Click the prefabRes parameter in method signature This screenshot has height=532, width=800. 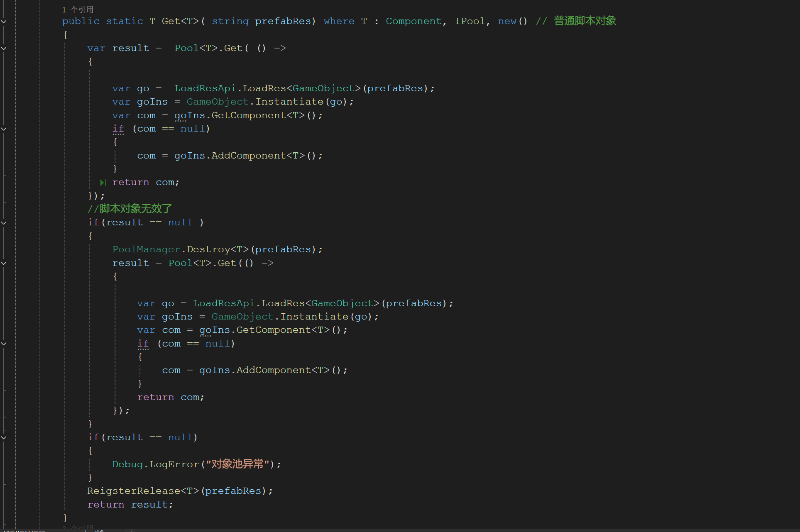click(283, 21)
